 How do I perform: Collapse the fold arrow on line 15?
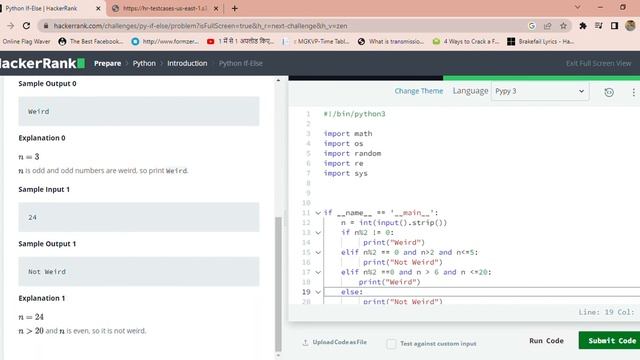(x=318, y=252)
